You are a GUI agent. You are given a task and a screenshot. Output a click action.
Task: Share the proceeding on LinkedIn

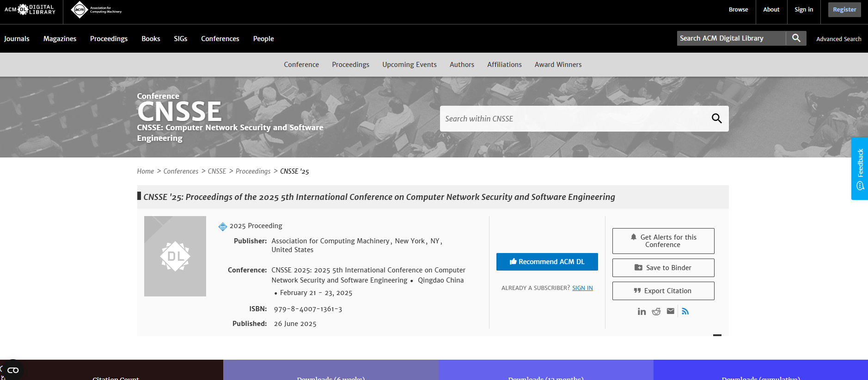point(642,312)
